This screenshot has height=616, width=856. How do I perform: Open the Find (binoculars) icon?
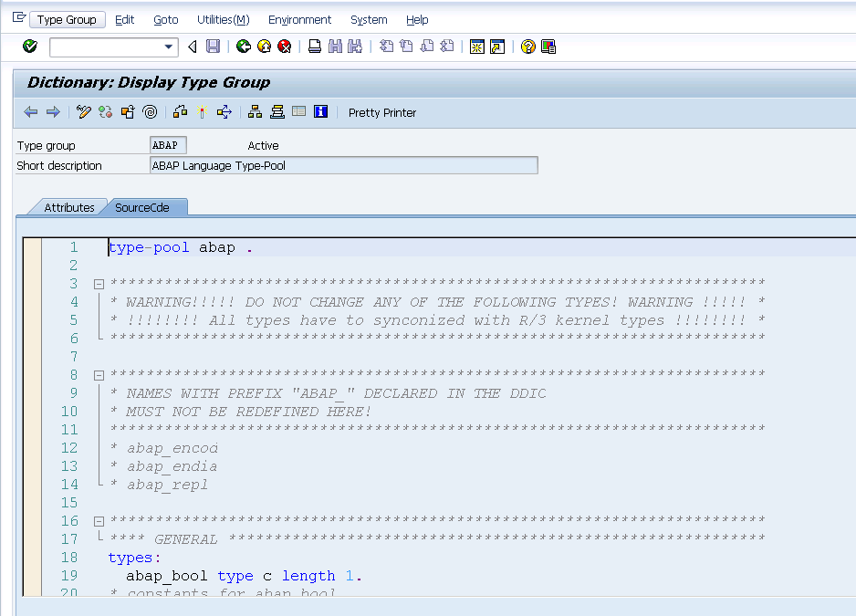point(334,46)
